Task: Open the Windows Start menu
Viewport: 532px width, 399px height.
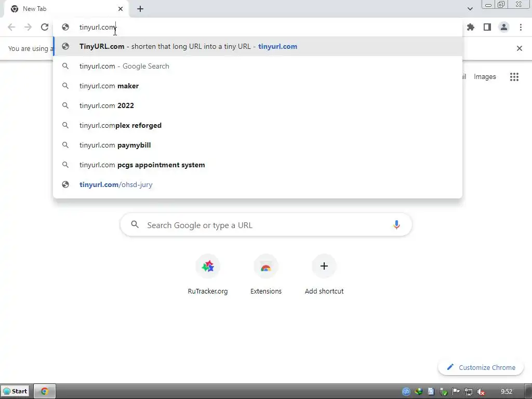Action: (x=15, y=391)
